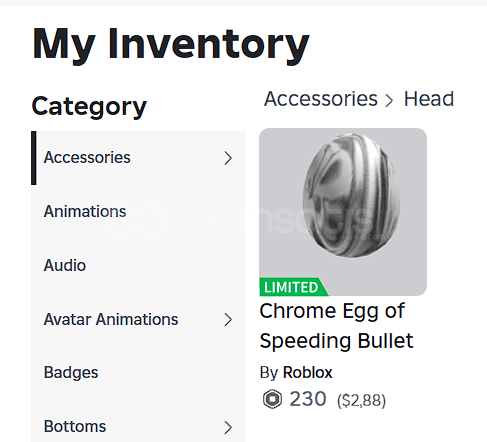
Task: Click the 230 Robux price
Action: tap(308, 399)
